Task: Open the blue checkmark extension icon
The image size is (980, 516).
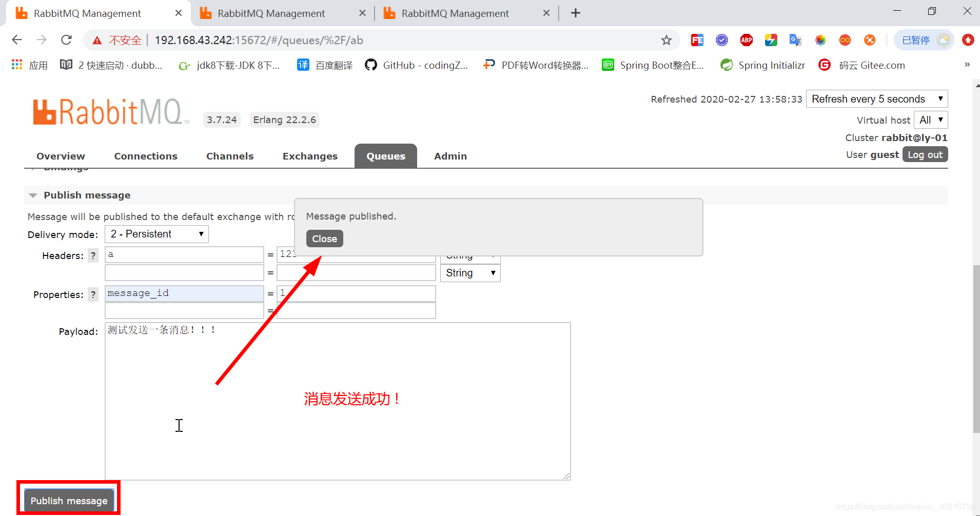Action: pos(722,40)
